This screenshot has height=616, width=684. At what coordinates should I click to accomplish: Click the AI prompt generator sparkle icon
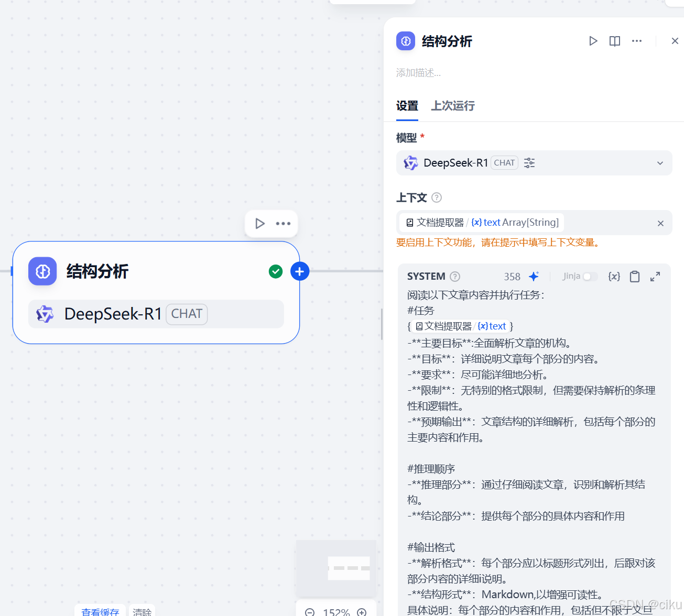tap(534, 276)
